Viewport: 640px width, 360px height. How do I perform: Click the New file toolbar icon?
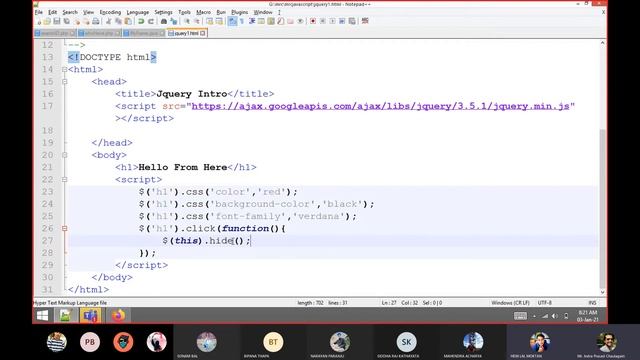[39, 21]
